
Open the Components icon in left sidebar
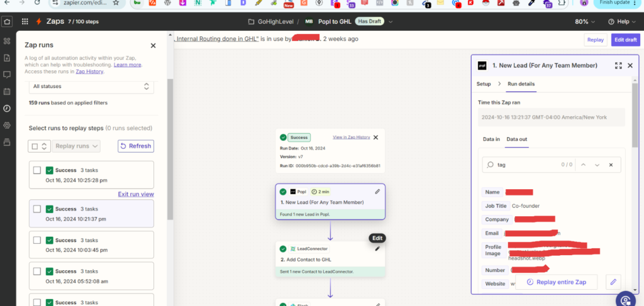(6, 41)
